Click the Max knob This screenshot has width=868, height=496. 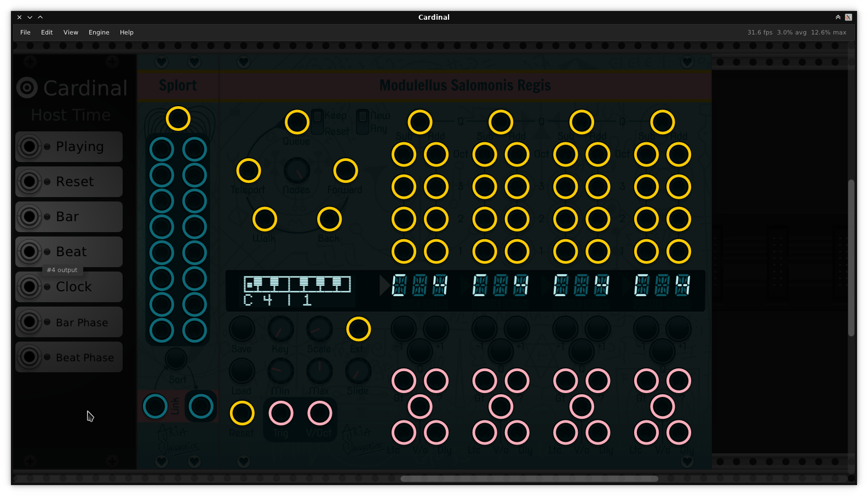click(x=319, y=371)
